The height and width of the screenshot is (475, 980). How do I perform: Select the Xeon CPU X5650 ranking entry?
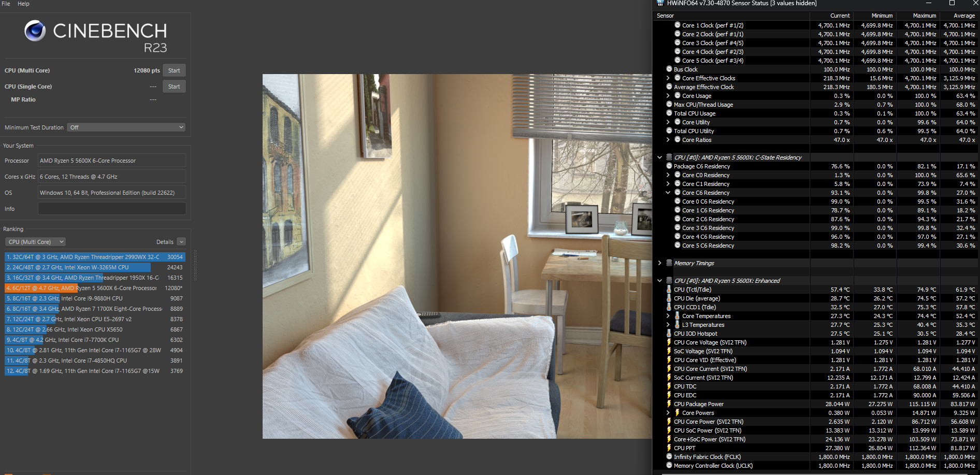[95, 329]
